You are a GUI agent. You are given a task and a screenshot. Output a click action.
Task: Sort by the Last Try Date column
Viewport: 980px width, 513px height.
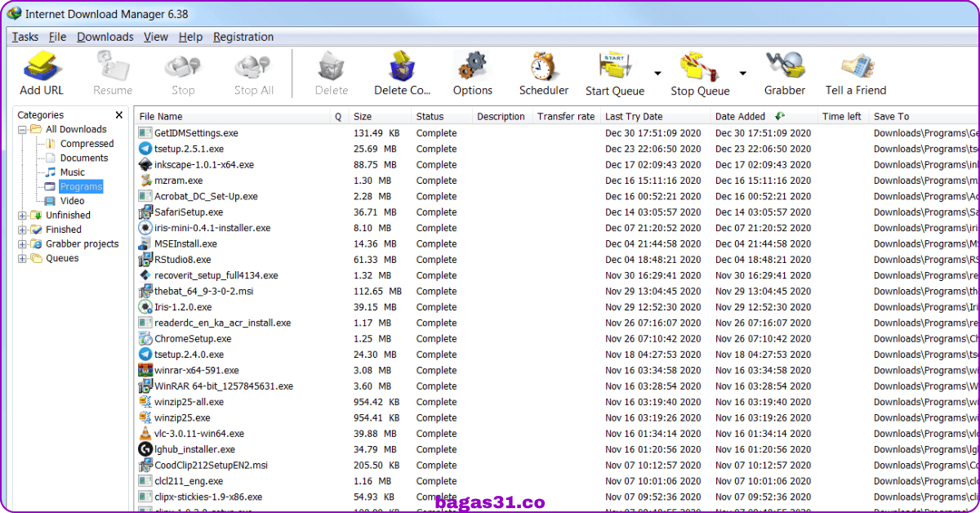pyautogui.click(x=655, y=117)
